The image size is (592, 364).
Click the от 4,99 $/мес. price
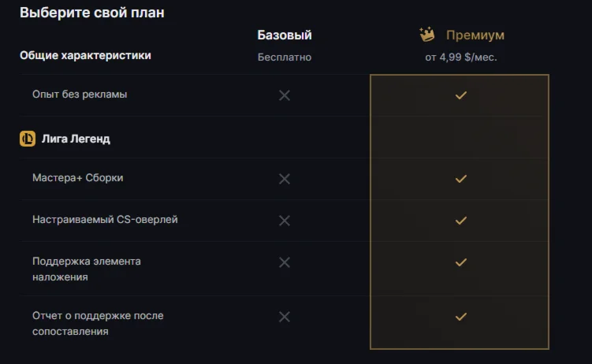[461, 57]
